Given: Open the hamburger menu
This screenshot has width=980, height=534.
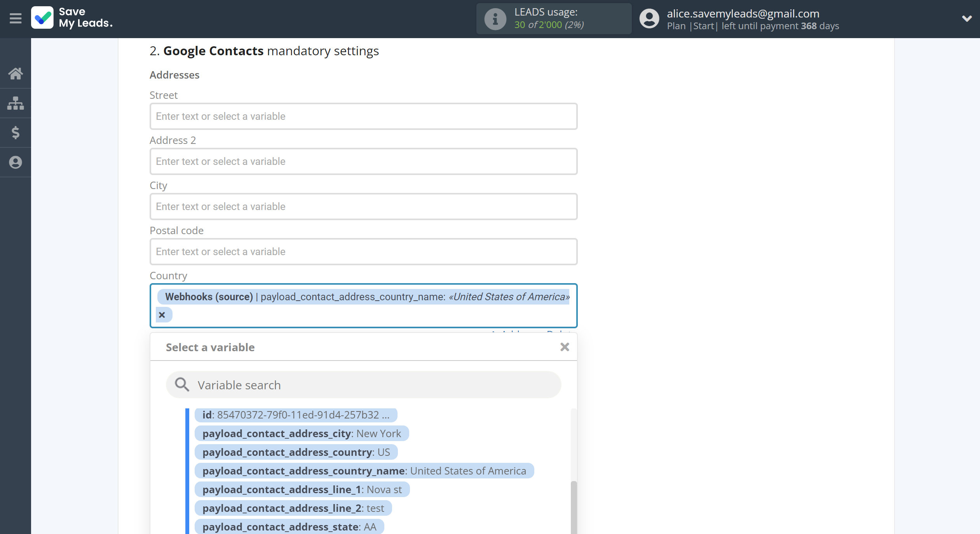Looking at the screenshot, I should pos(16,18).
